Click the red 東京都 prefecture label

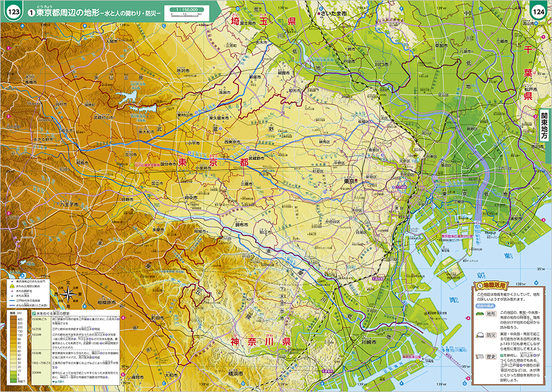click(213, 163)
